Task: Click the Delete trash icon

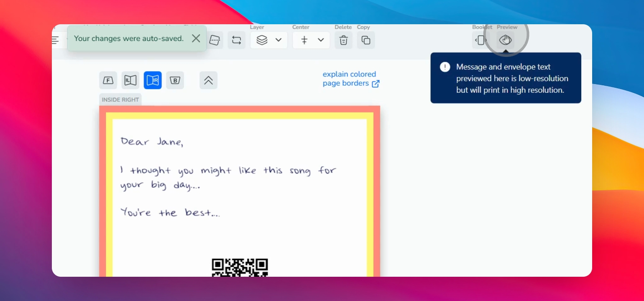Action: coord(343,40)
